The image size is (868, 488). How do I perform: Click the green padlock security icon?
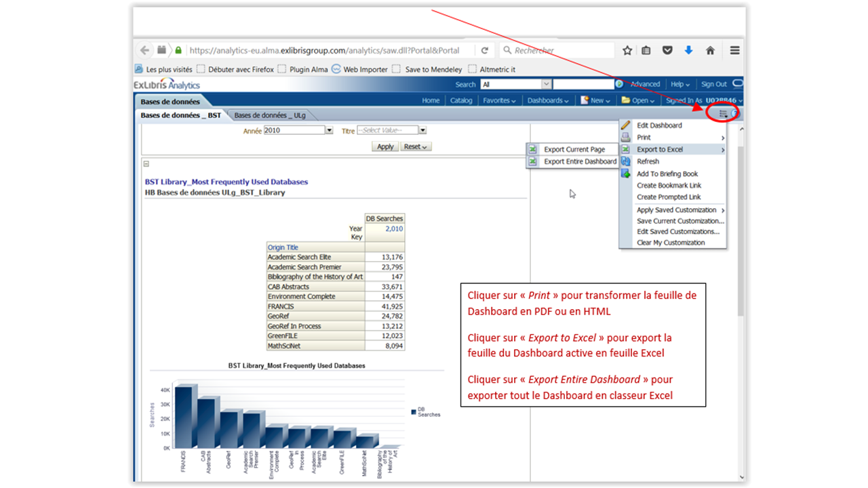[178, 50]
